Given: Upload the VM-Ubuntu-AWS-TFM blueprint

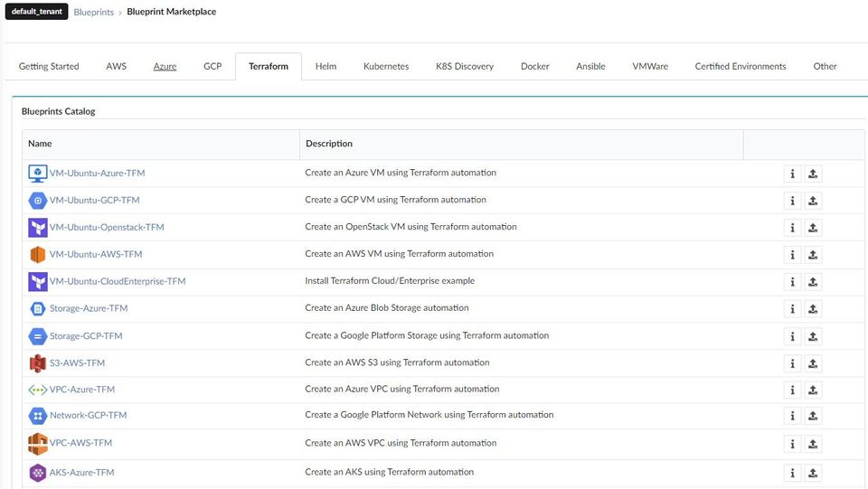Looking at the screenshot, I should coord(813,255).
